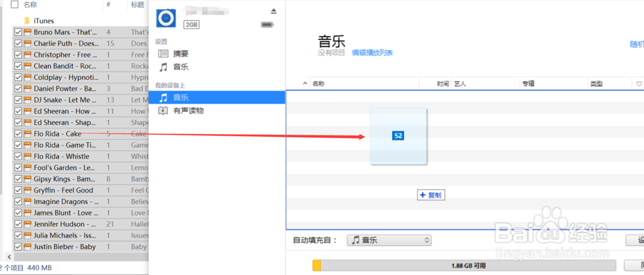Image resolution: width=644 pixels, height=275 pixels.
Task: Click the 52 items drag badge
Action: tap(398, 136)
